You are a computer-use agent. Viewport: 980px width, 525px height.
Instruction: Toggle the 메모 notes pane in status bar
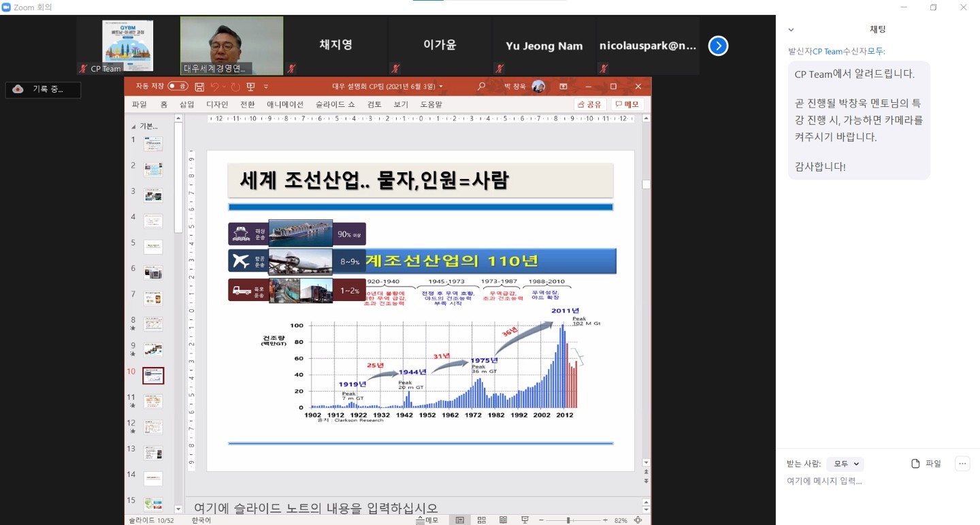click(x=427, y=520)
